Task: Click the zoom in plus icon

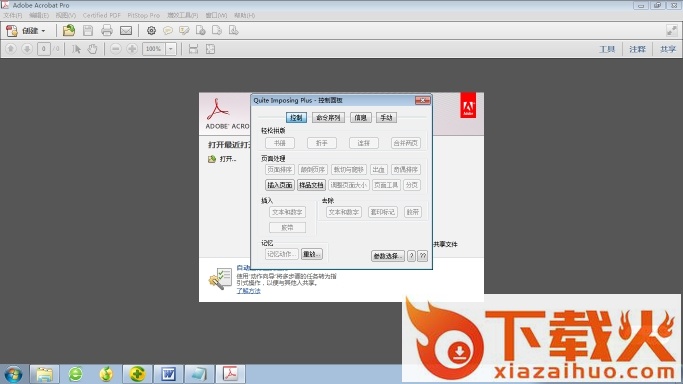Action: [x=132, y=49]
